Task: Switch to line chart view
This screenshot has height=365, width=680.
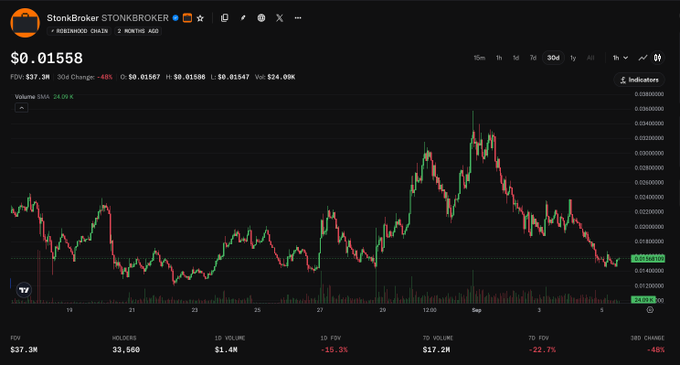Action: [x=643, y=58]
